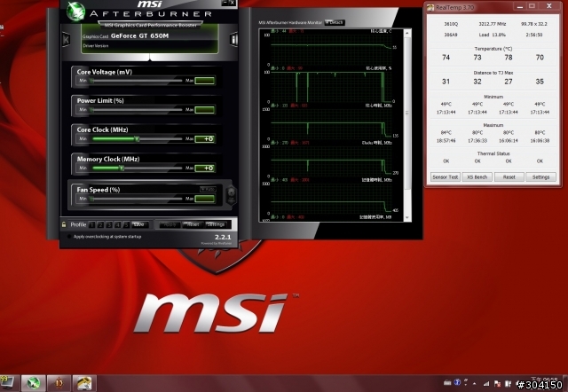Click the Distance to TJ Max value 27
The height and width of the screenshot is (392, 568).
point(509,82)
